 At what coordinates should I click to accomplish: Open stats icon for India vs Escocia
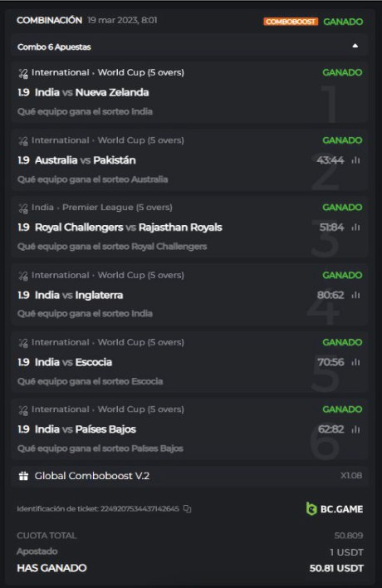[x=355, y=362]
